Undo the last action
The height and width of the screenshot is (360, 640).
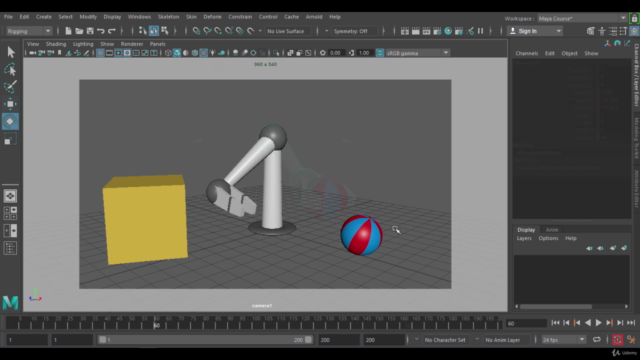[x=100, y=31]
